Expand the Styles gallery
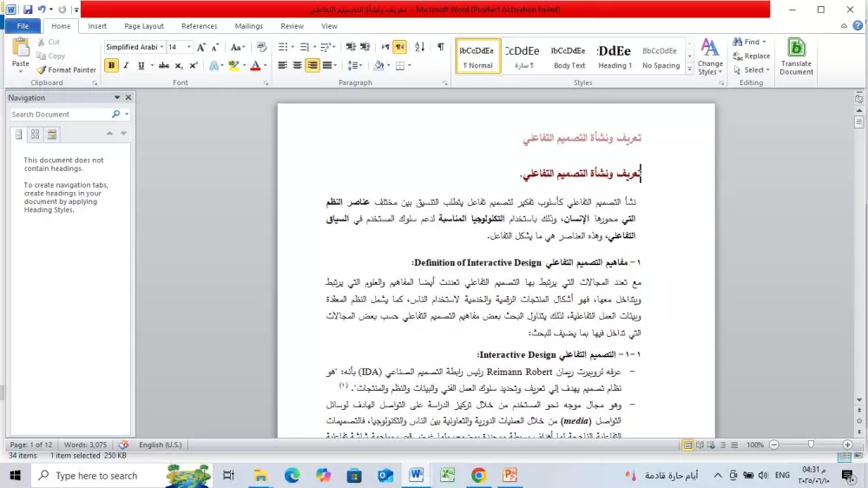Screen dimensions: 868x488 click(x=689, y=69)
